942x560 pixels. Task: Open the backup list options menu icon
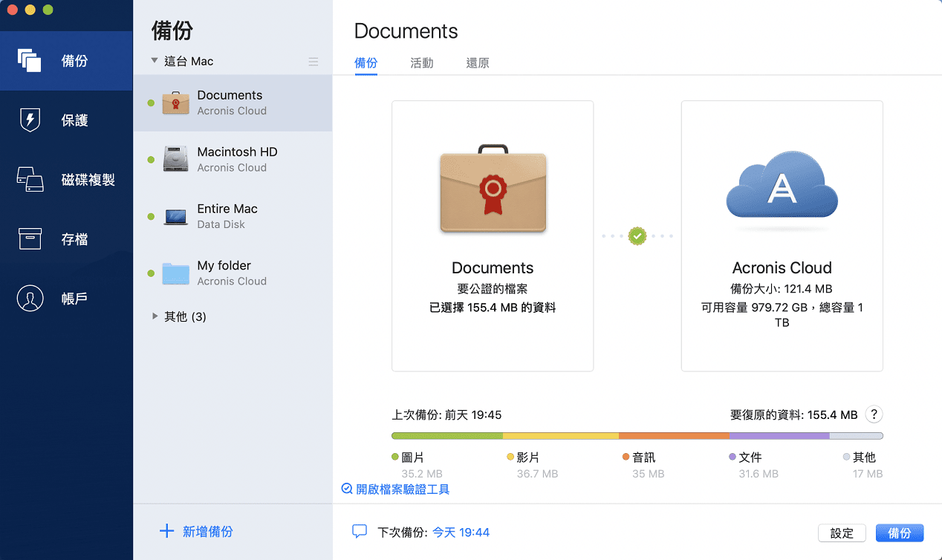click(314, 62)
